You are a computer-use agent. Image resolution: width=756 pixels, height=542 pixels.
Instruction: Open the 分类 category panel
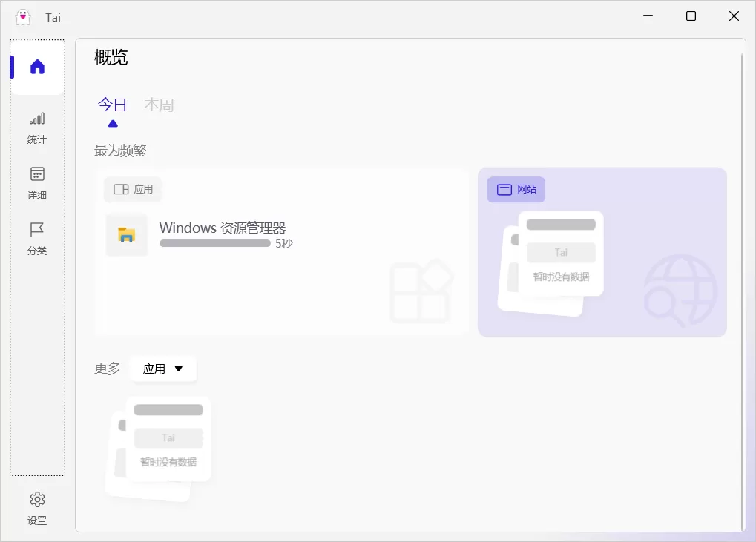pos(36,238)
